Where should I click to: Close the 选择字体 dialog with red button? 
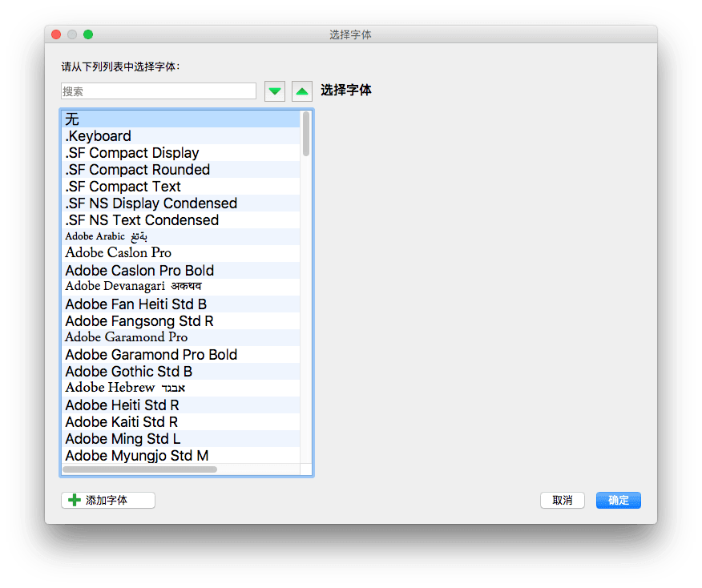[56, 34]
